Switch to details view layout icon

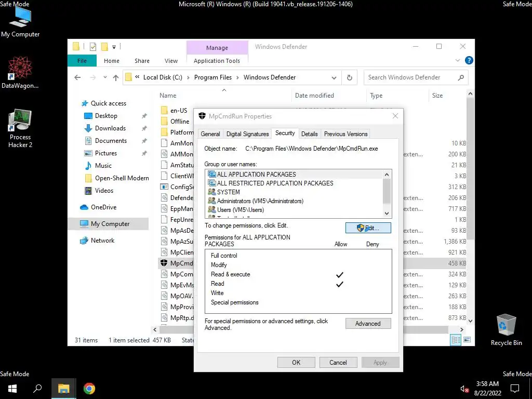click(x=456, y=340)
